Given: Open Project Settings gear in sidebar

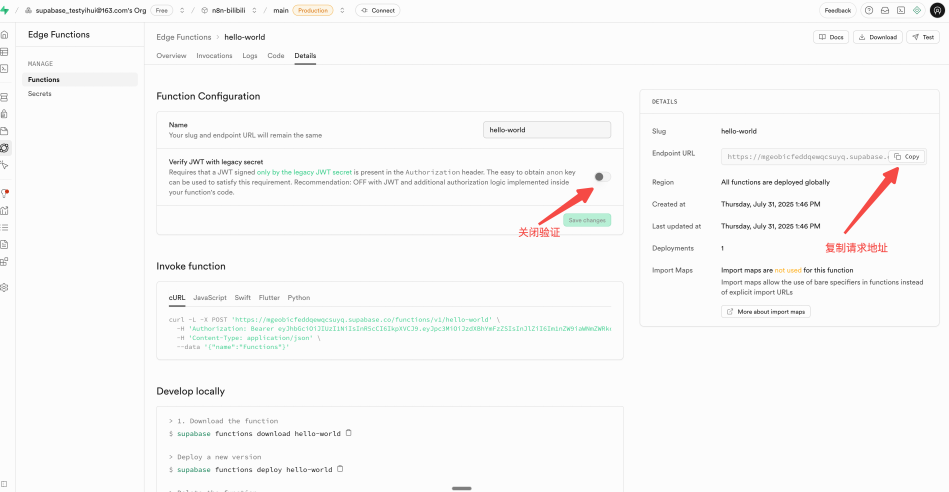Looking at the screenshot, I should point(5,287).
